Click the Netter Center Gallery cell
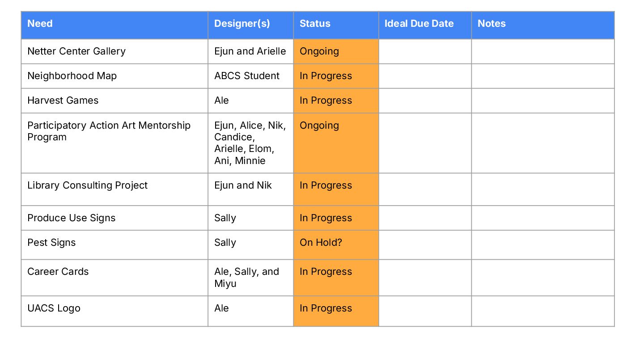The width and height of the screenshot is (644, 362). point(76,51)
